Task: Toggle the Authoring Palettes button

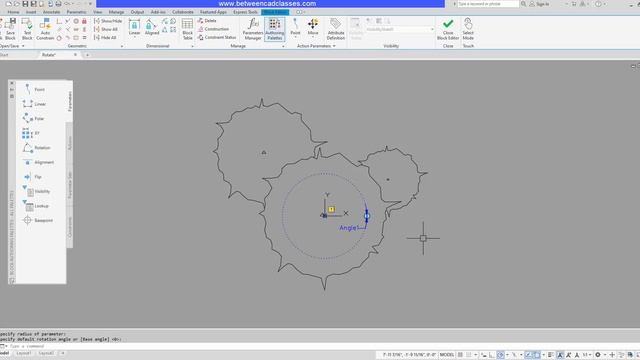Action: tap(274, 29)
